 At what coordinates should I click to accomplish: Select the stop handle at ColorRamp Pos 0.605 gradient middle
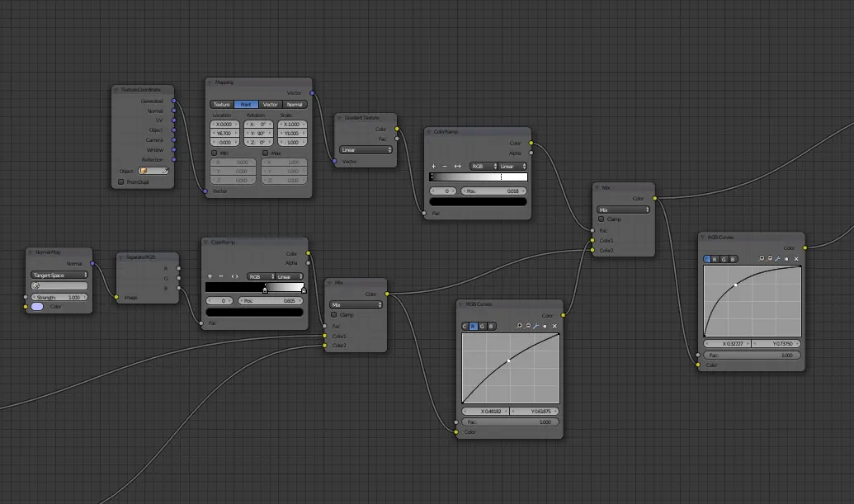click(265, 290)
